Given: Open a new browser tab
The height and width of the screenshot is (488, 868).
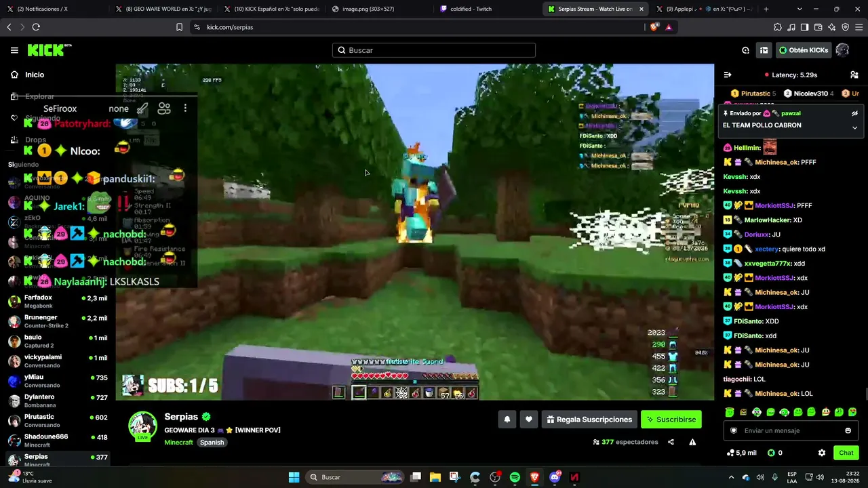Looking at the screenshot, I should [766, 9].
